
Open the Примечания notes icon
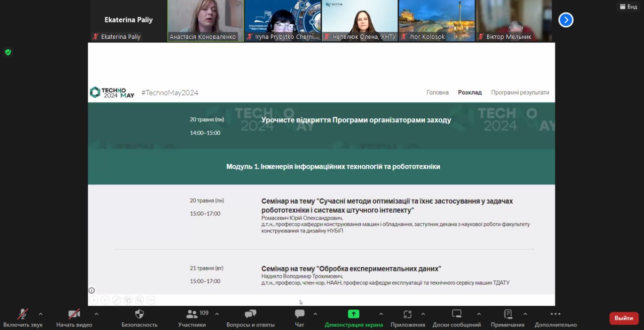pyautogui.click(x=508, y=318)
